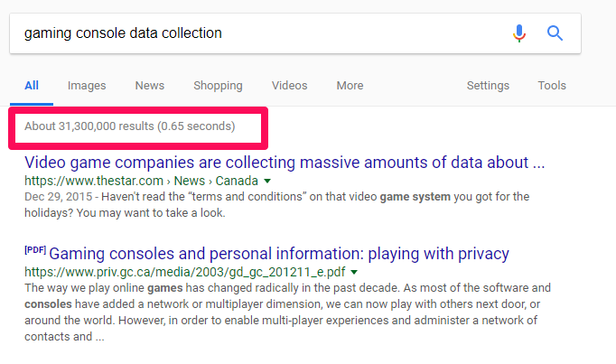Open the Settings menu
Screen dimensions: 616x364
pos(488,86)
